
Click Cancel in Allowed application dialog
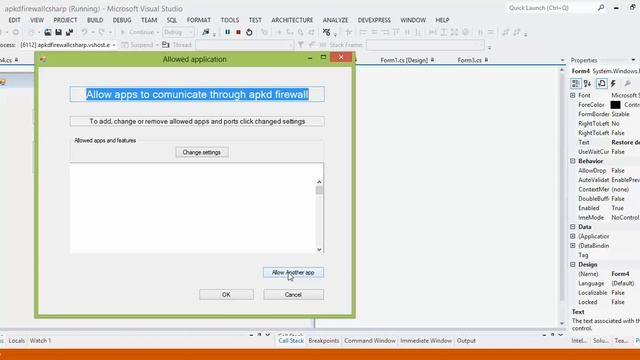pos(293,294)
